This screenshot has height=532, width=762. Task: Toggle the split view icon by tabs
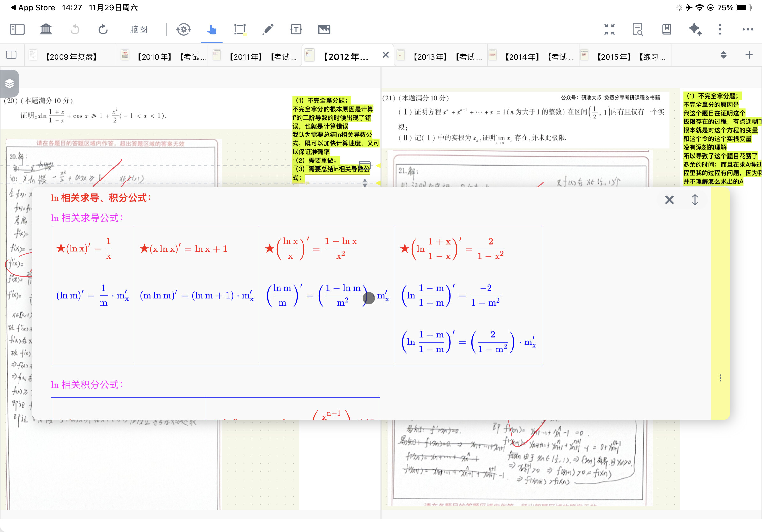point(11,55)
